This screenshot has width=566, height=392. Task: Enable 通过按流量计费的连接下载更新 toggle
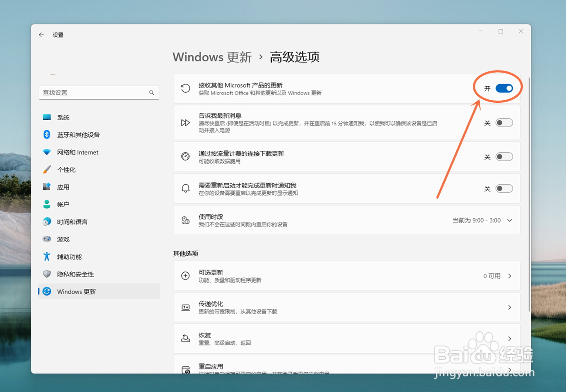coord(504,157)
